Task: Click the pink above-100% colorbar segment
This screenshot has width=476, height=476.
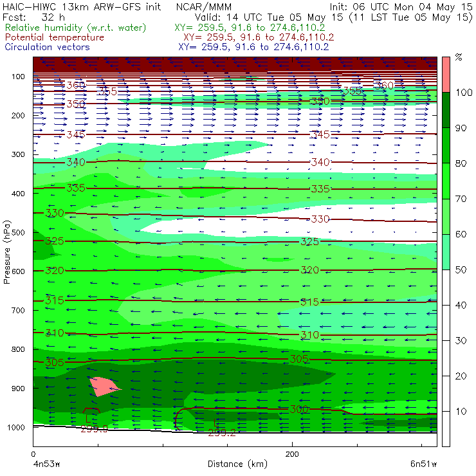Action: 446,75
